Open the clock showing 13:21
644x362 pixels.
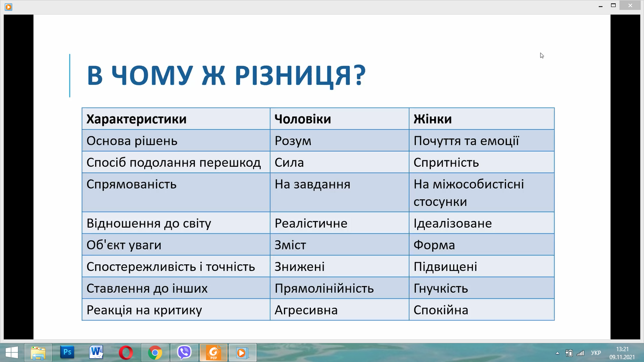click(623, 353)
